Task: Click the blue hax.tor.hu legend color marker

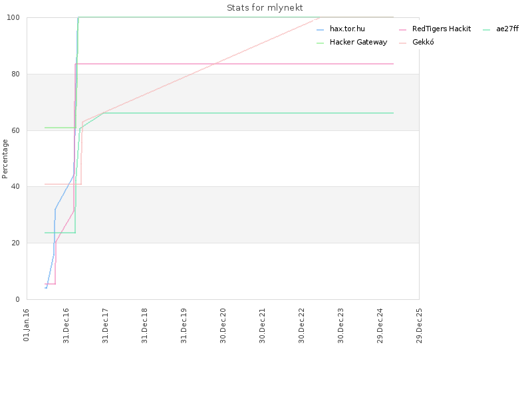Action: click(320, 30)
